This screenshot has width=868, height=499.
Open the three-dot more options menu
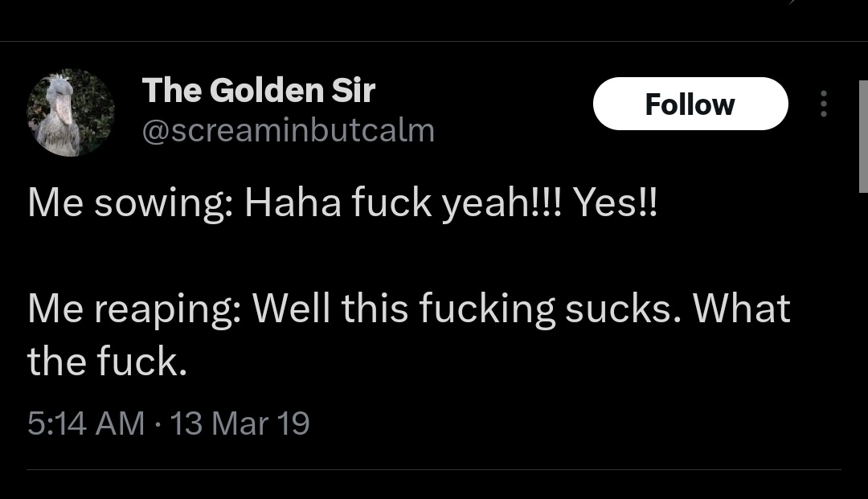(x=823, y=104)
